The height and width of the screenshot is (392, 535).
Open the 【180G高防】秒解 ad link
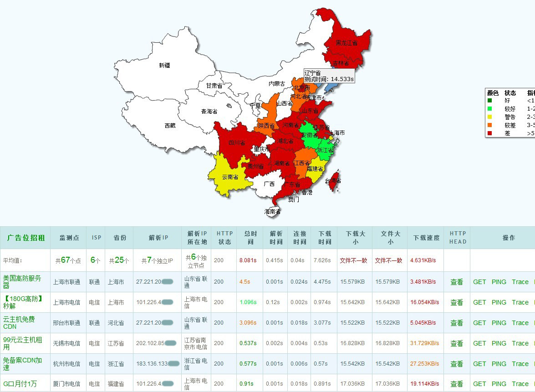coord(23,302)
